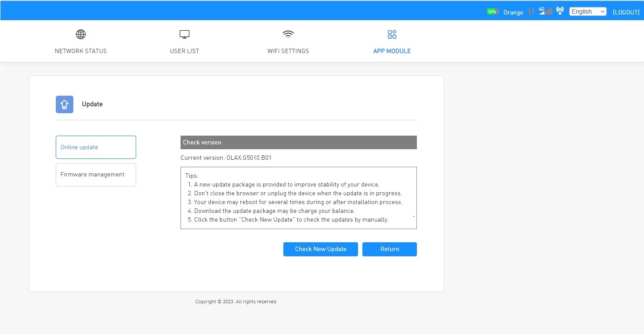Click the LOGOUT link
This screenshot has height=334, width=644.
626,12
